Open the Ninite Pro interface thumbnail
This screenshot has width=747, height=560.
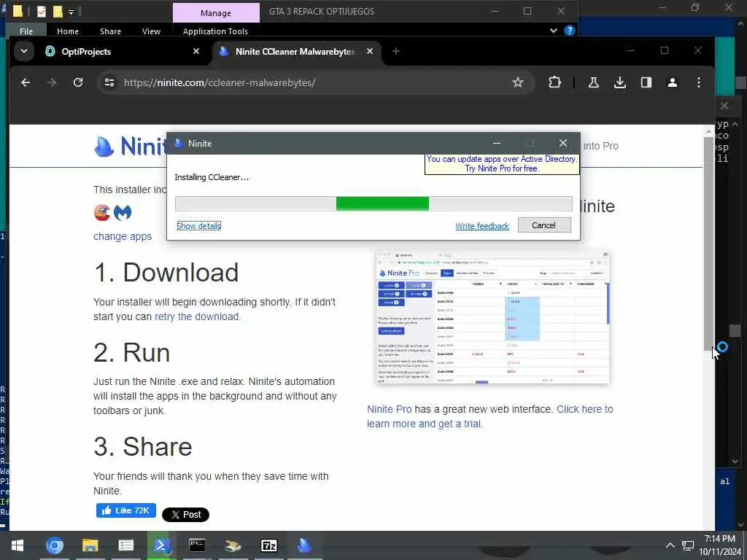tap(492, 318)
